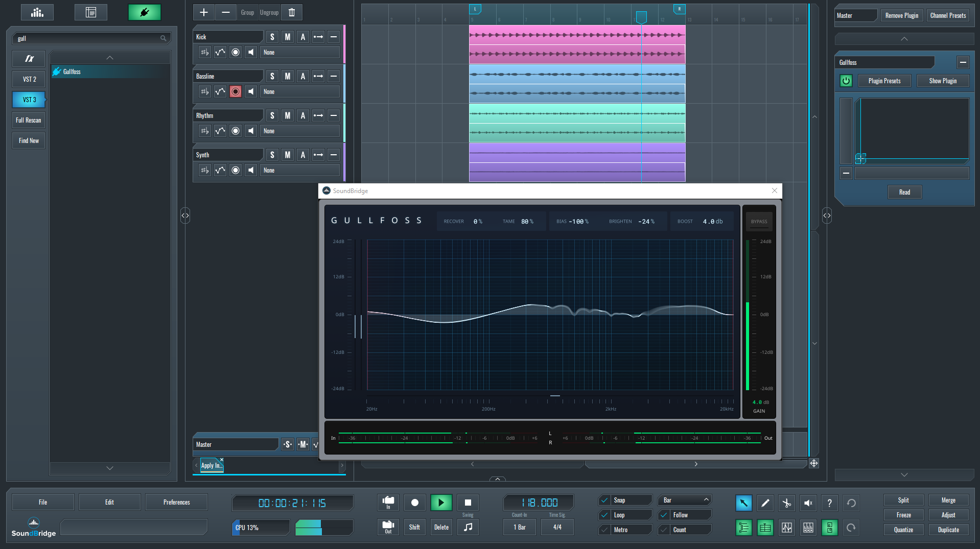Click the help question mark tool
The width and height of the screenshot is (980, 549).
(829, 503)
